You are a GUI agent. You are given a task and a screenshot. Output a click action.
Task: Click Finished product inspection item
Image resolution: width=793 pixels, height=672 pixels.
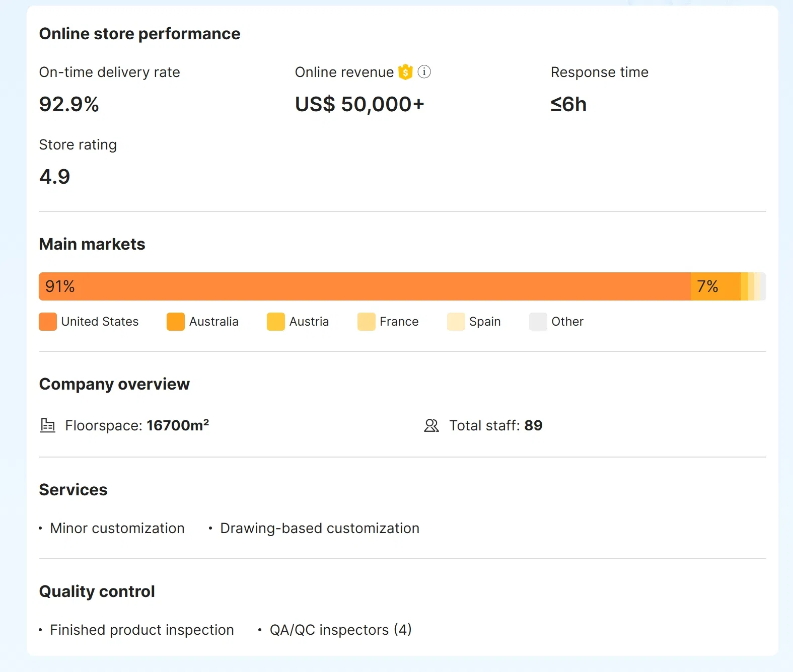point(141,630)
